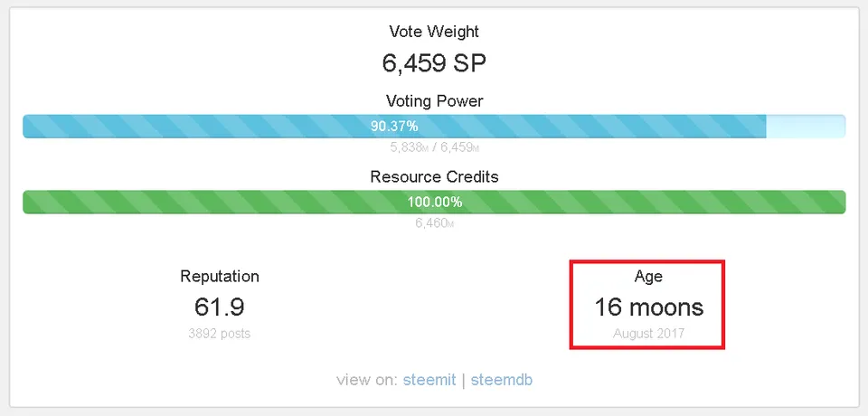
Task: Click the unfilled end of voting bar
Action: pyautogui.click(x=806, y=127)
